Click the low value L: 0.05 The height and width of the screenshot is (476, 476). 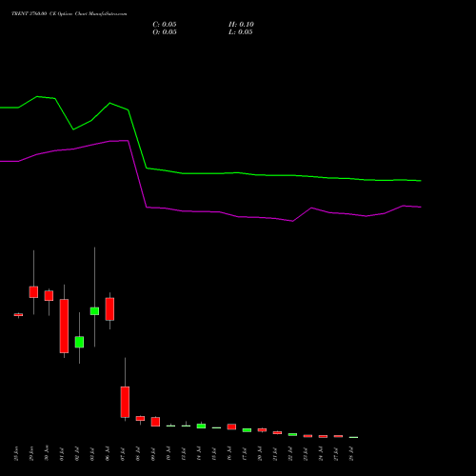(x=241, y=32)
